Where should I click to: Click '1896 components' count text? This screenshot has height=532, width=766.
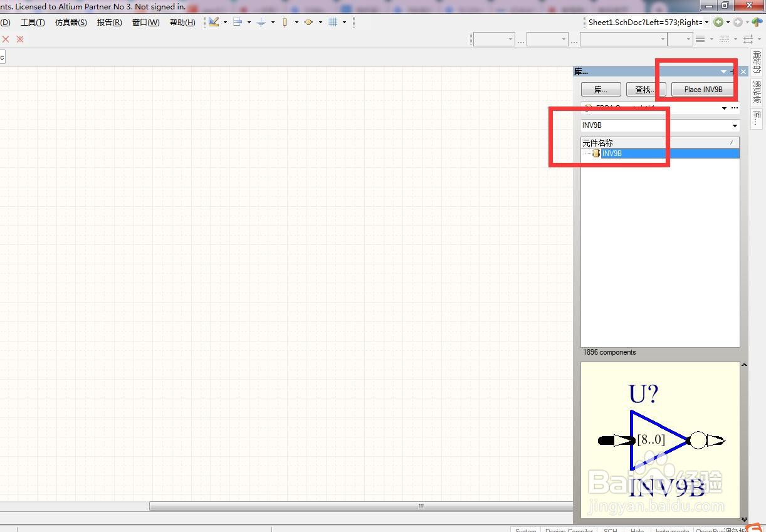click(x=609, y=352)
